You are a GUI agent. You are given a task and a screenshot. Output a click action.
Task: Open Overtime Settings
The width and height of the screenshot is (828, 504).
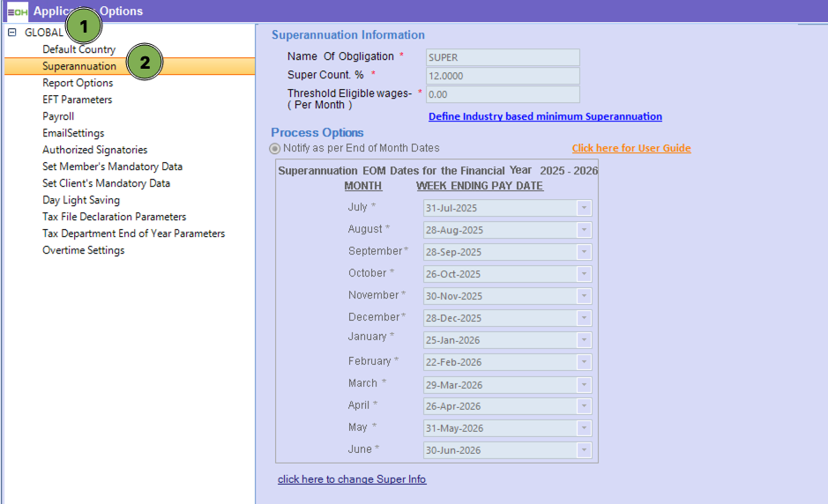click(83, 250)
